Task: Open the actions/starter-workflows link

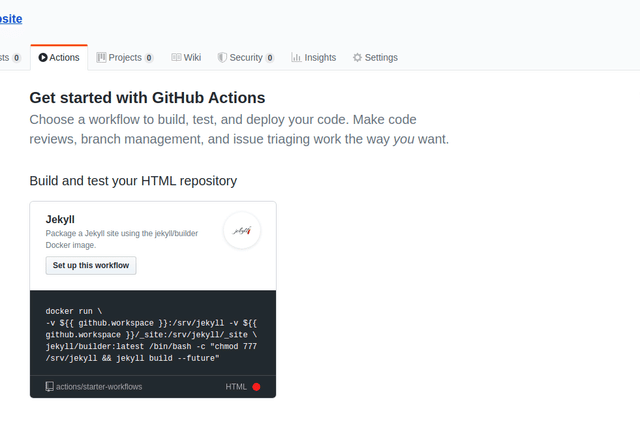Action: point(99,387)
